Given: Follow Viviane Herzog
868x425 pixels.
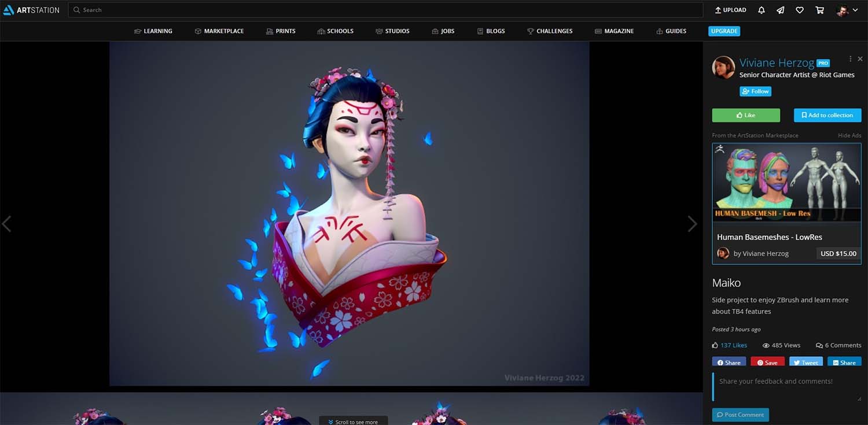Looking at the screenshot, I should [755, 91].
